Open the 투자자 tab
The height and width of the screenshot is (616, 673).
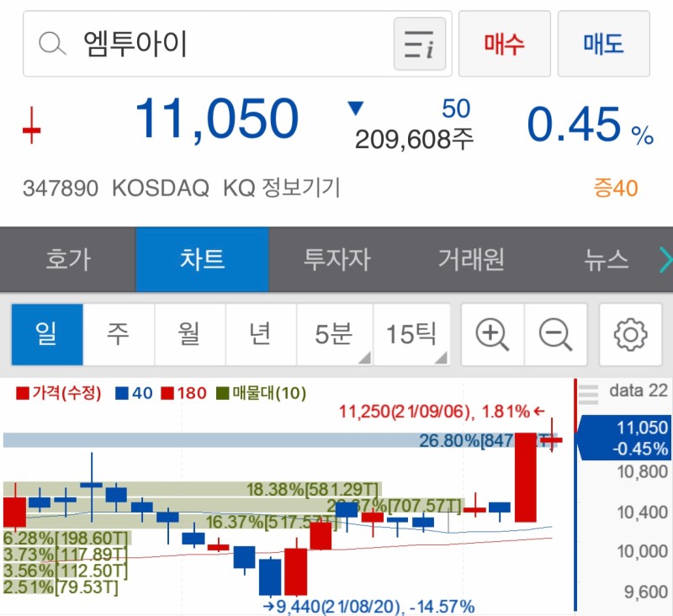337,259
